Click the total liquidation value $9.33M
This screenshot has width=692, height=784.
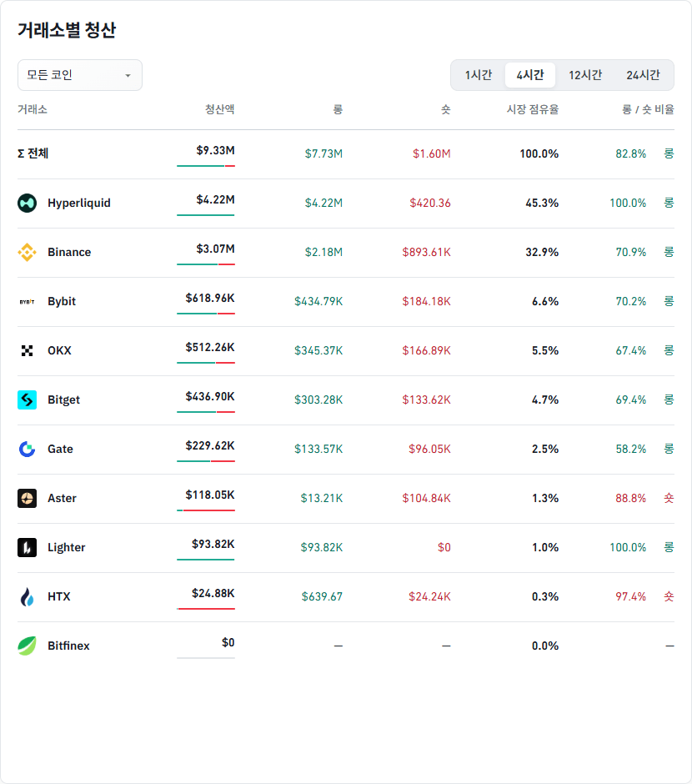[x=215, y=150]
